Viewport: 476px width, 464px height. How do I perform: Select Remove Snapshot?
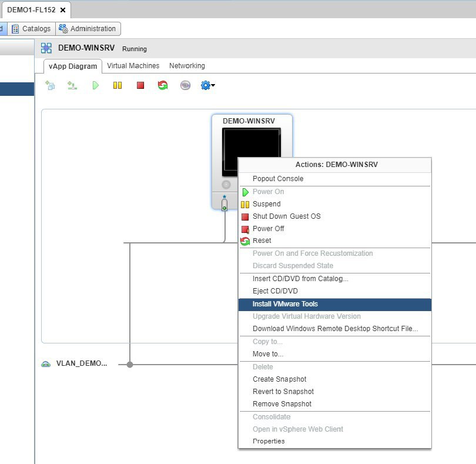(x=335, y=404)
